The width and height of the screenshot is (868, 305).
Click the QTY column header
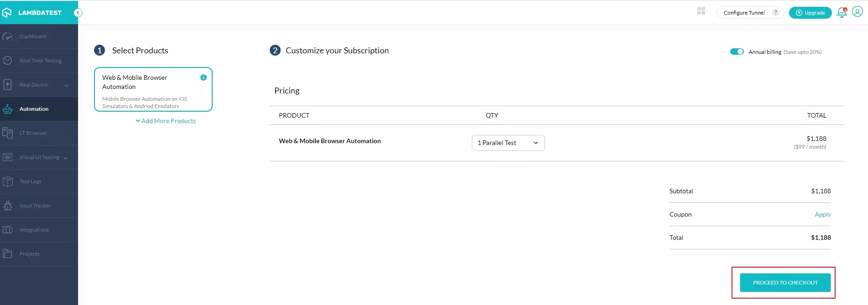492,115
